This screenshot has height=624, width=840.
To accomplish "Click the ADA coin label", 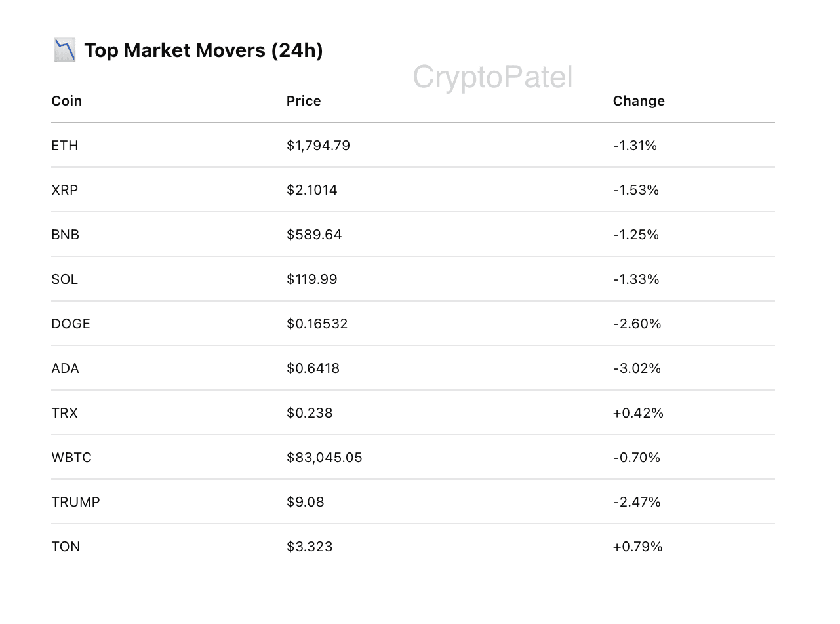I will point(66,368).
